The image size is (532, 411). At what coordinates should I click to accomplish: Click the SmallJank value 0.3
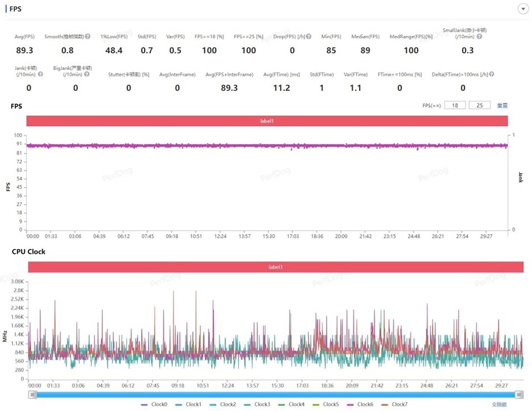(x=467, y=50)
